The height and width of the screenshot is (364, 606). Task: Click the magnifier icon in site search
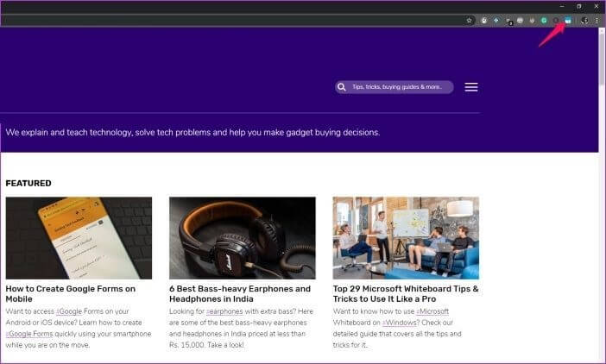[x=341, y=87]
